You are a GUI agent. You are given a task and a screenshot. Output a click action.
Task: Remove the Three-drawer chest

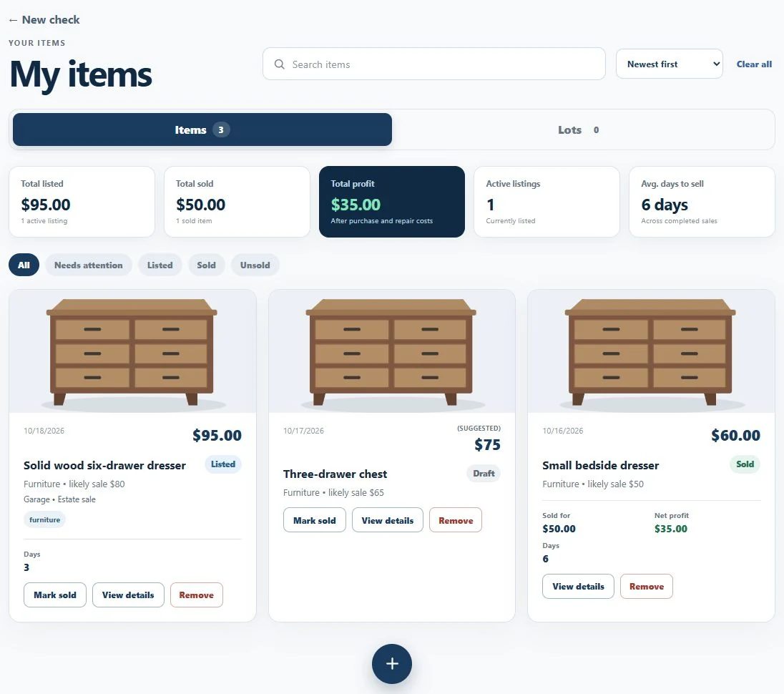[x=456, y=521]
